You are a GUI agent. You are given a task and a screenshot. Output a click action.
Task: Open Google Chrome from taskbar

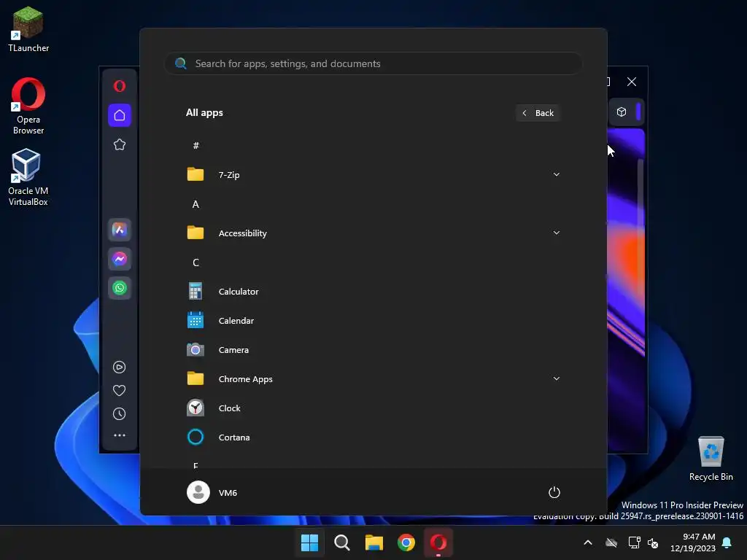pyautogui.click(x=406, y=542)
